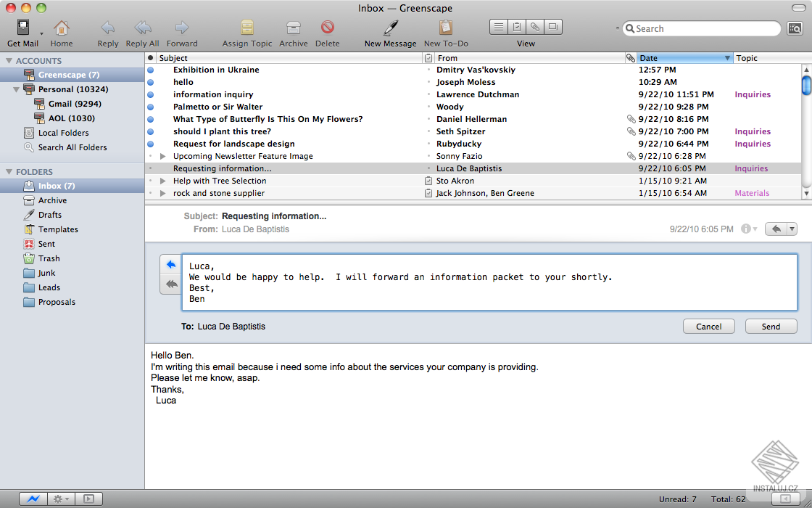The width and height of the screenshot is (812, 508).
Task: Sort messages by the Subject column header
Action: pos(289,58)
